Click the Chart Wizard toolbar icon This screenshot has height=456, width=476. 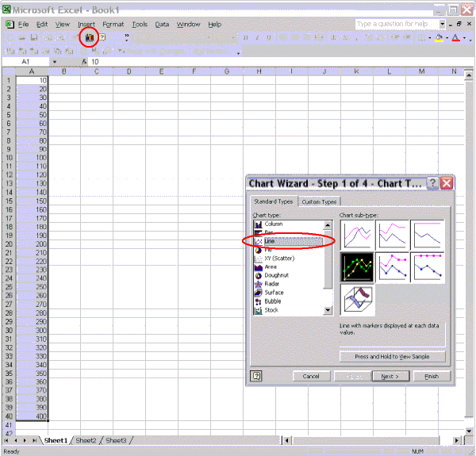pyautogui.click(x=90, y=37)
